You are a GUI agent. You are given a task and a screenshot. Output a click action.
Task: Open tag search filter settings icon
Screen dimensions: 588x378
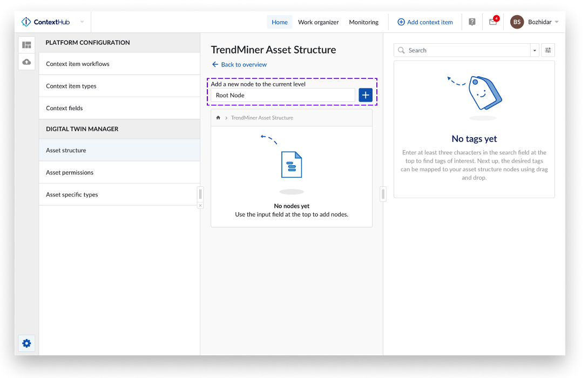click(548, 50)
